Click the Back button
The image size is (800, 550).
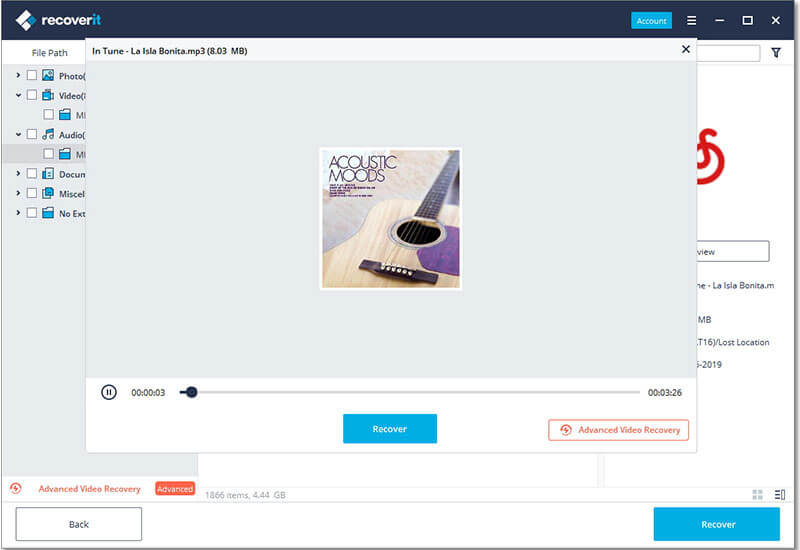click(x=79, y=524)
